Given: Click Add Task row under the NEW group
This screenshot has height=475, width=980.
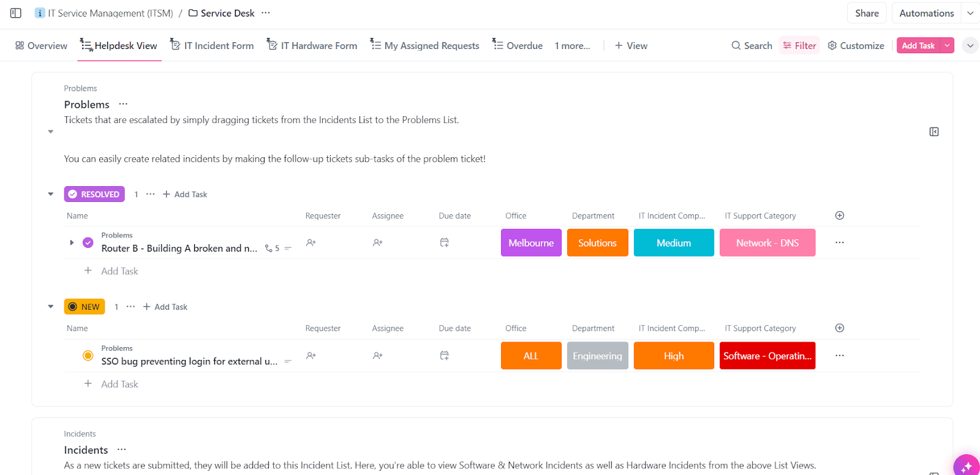Looking at the screenshot, I should point(119,384).
